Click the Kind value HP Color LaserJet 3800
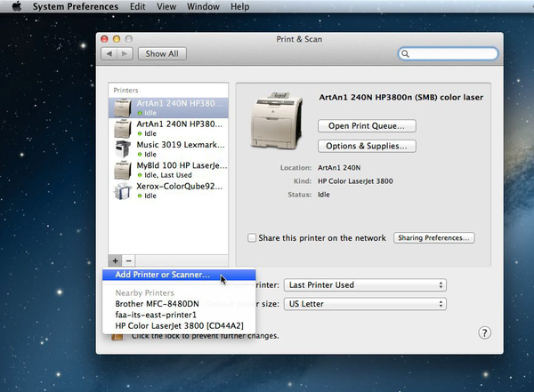The image size is (534, 392). [x=355, y=181]
